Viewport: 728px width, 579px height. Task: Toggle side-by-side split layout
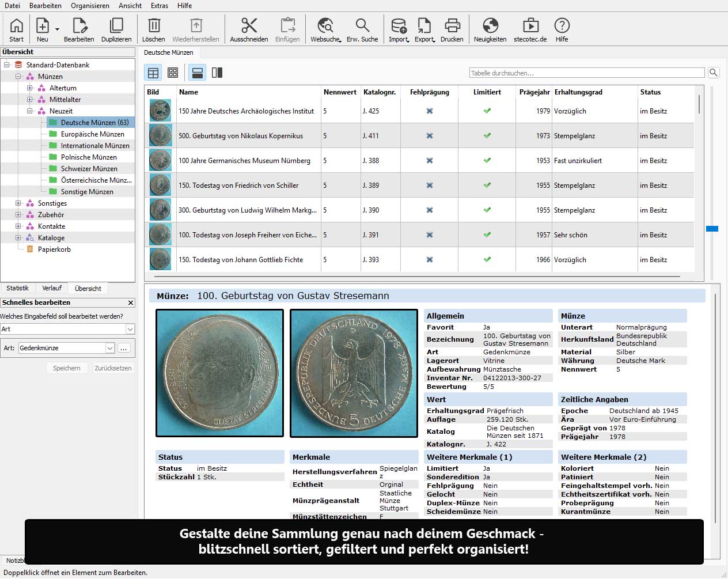pyautogui.click(x=217, y=73)
